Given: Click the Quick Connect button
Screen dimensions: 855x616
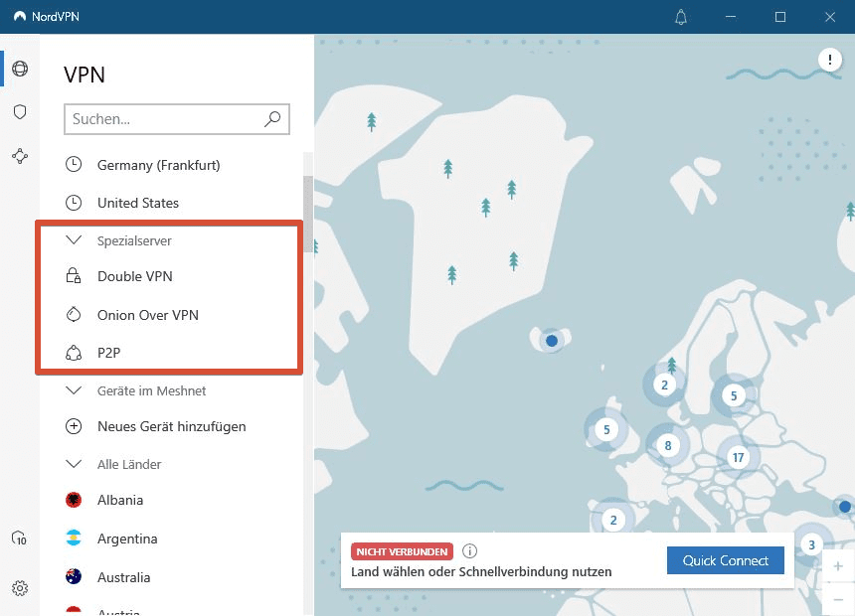Looking at the screenshot, I should [x=725, y=560].
